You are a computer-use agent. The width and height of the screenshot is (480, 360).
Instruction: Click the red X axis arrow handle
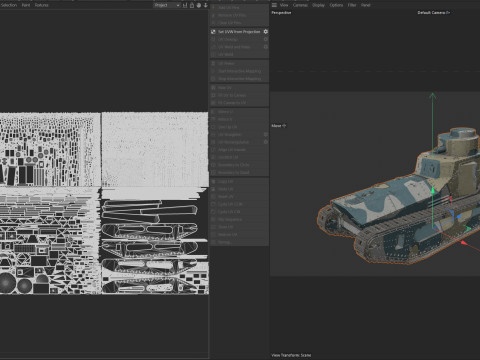tap(464, 243)
